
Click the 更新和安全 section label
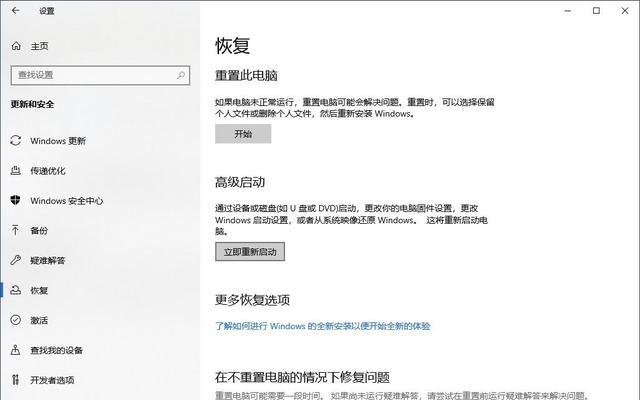(x=32, y=104)
